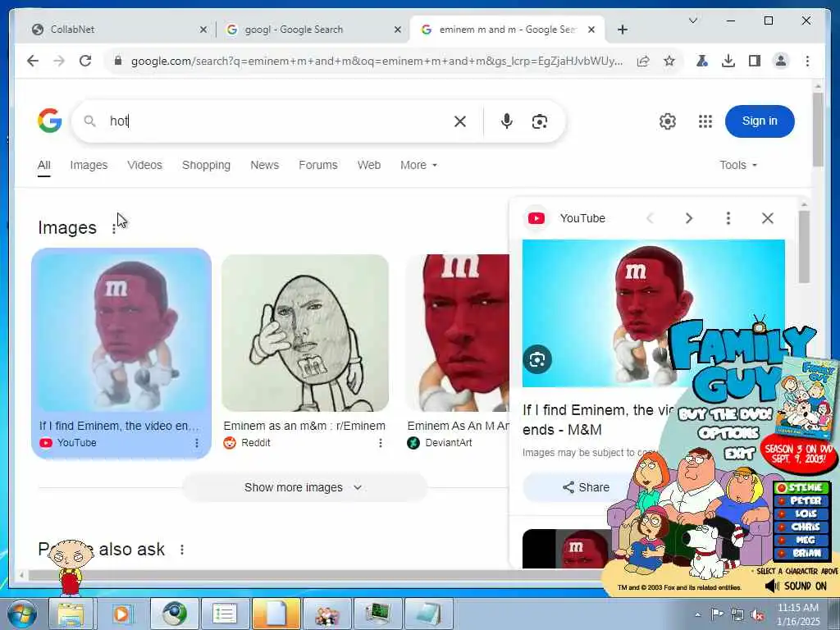
Task: Go forward in Chrome history
Action: click(x=59, y=61)
